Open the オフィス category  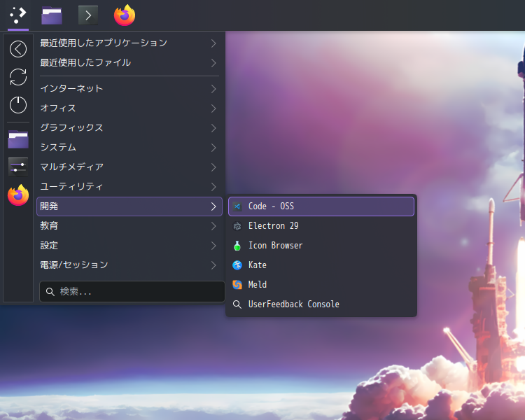pos(129,108)
